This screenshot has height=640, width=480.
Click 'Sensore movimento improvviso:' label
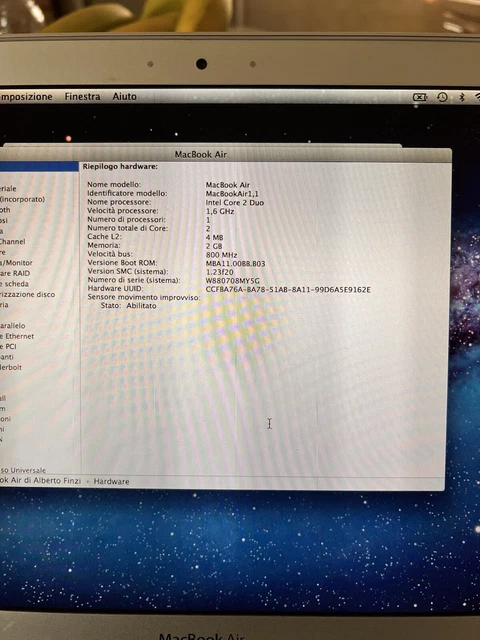(144, 297)
